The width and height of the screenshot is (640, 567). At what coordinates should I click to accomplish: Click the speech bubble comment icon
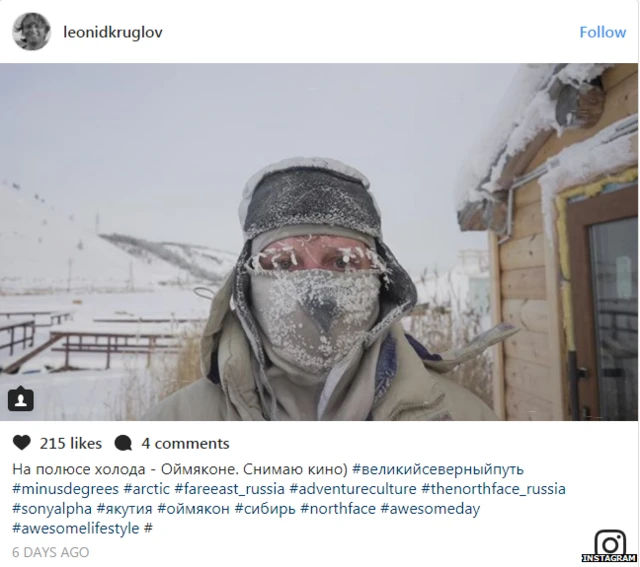[123, 443]
